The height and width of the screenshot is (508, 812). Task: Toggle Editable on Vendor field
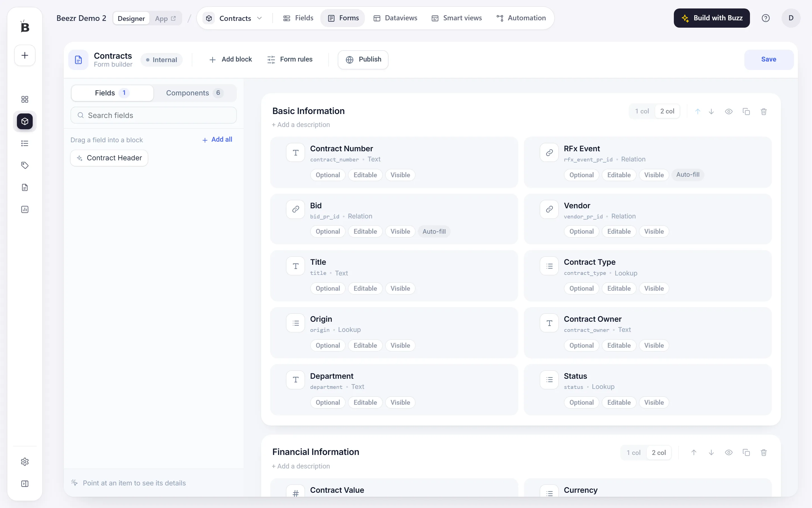619,231
